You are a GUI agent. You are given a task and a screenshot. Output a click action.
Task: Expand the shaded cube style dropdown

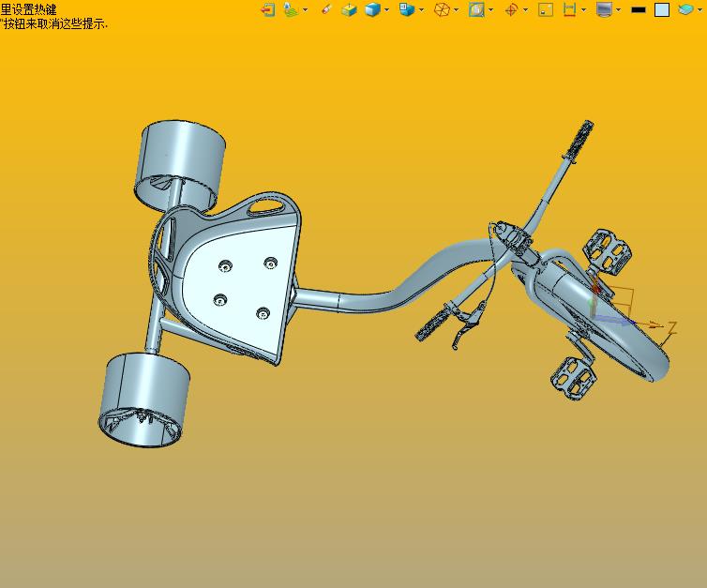click(387, 9)
